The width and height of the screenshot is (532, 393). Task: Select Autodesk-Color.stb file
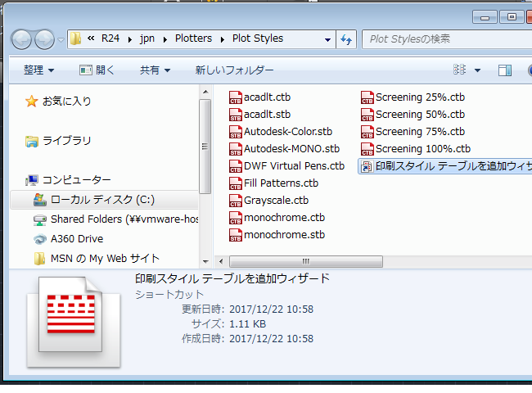pyautogui.click(x=288, y=132)
